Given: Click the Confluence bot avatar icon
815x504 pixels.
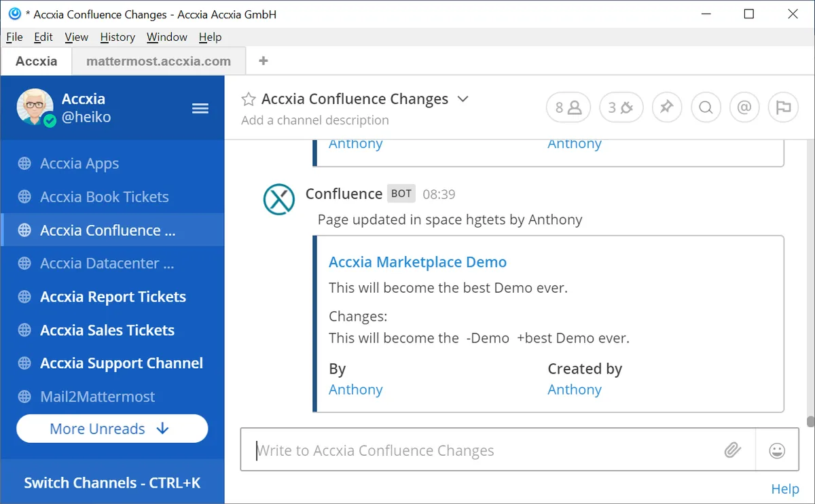Looking at the screenshot, I should (x=279, y=199).
